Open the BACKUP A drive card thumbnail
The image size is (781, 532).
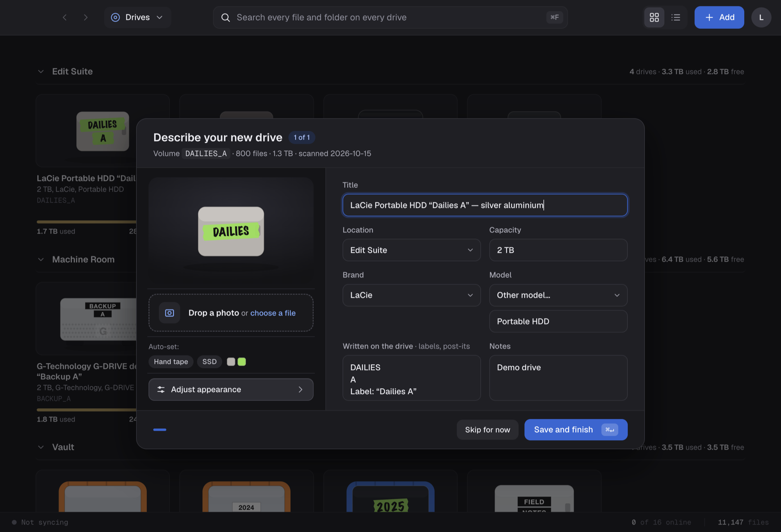[98, 319]
